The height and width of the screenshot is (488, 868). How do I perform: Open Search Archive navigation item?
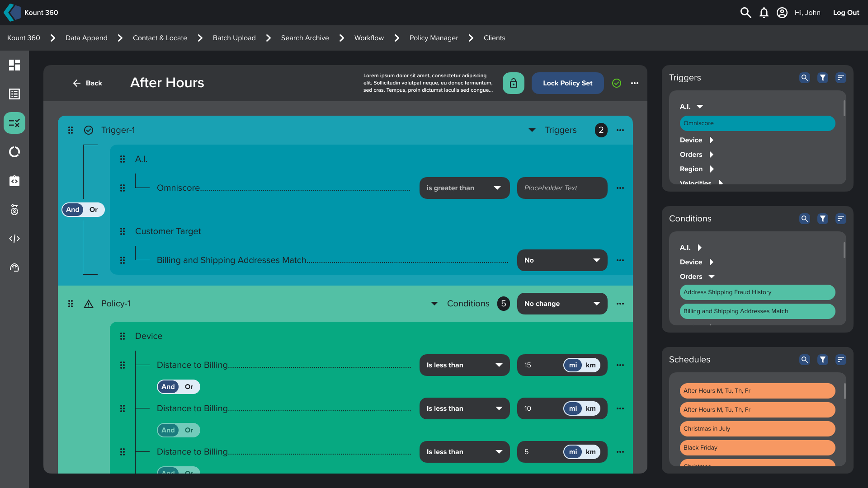[305, 38]
